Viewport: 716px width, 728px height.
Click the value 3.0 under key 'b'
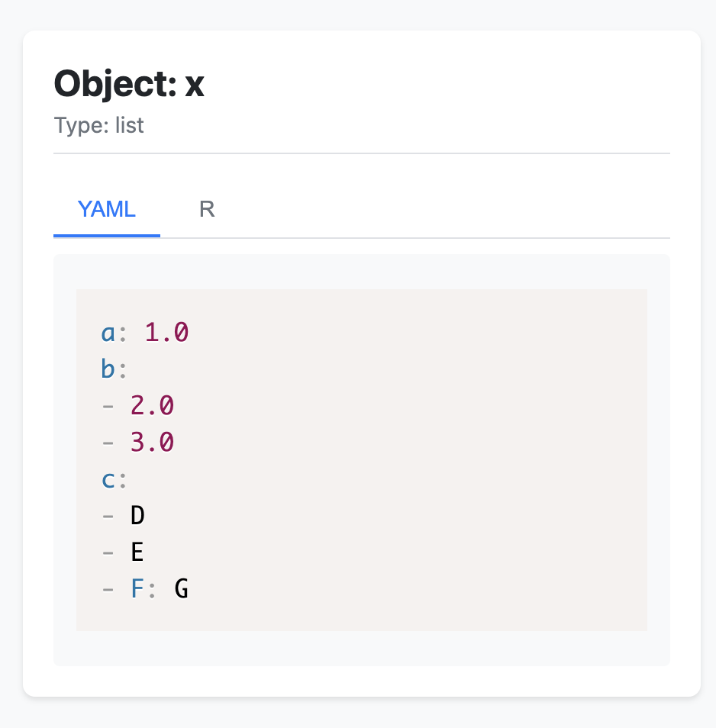(151, 442)
